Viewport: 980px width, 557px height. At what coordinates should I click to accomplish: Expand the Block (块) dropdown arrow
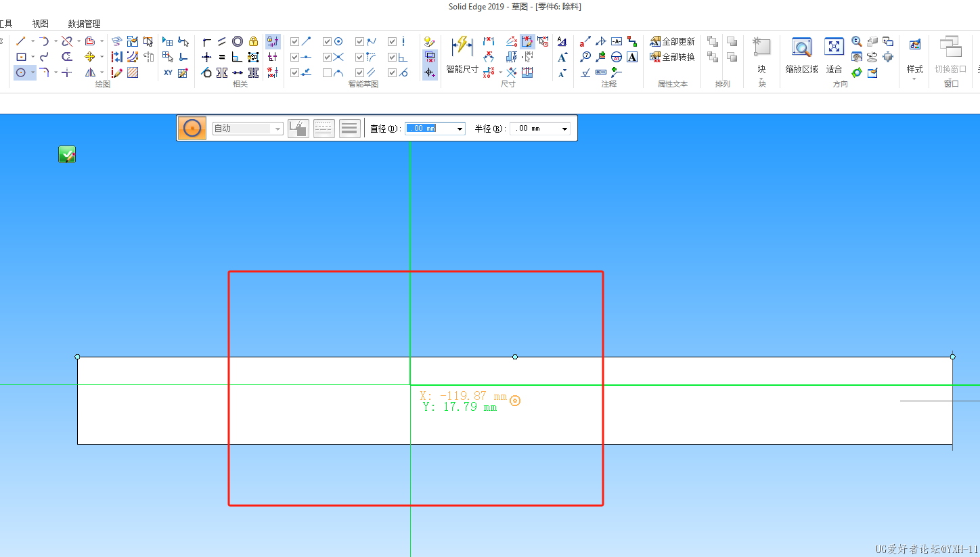tap(762, 80)
